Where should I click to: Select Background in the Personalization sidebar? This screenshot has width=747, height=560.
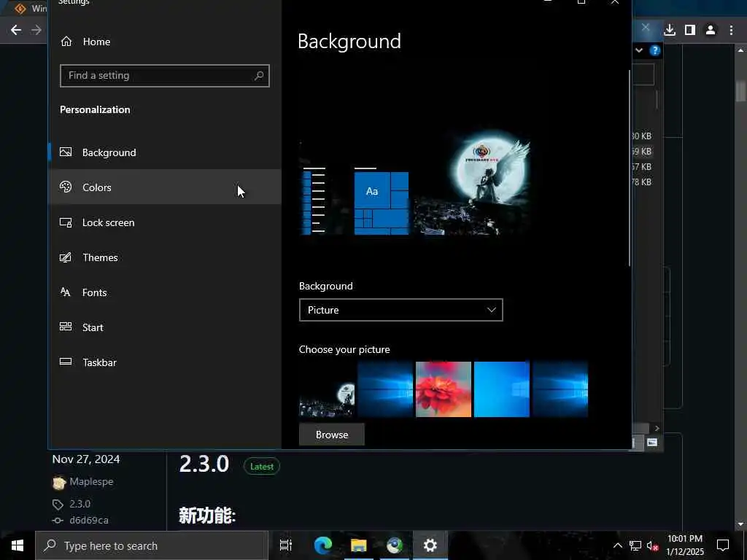click(x=165, y=152)
